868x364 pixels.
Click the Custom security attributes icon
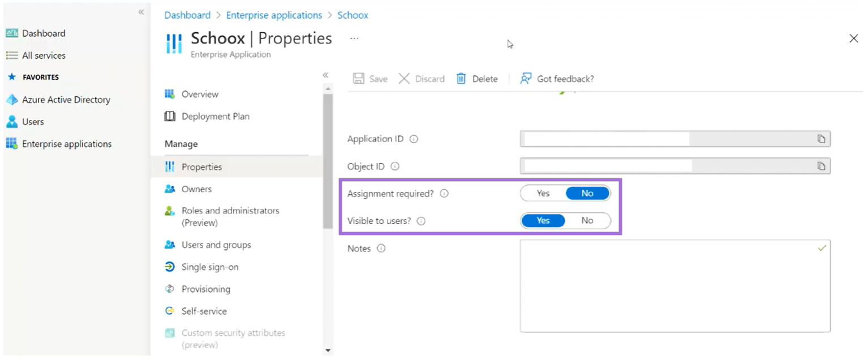click(x=170, y=333)
